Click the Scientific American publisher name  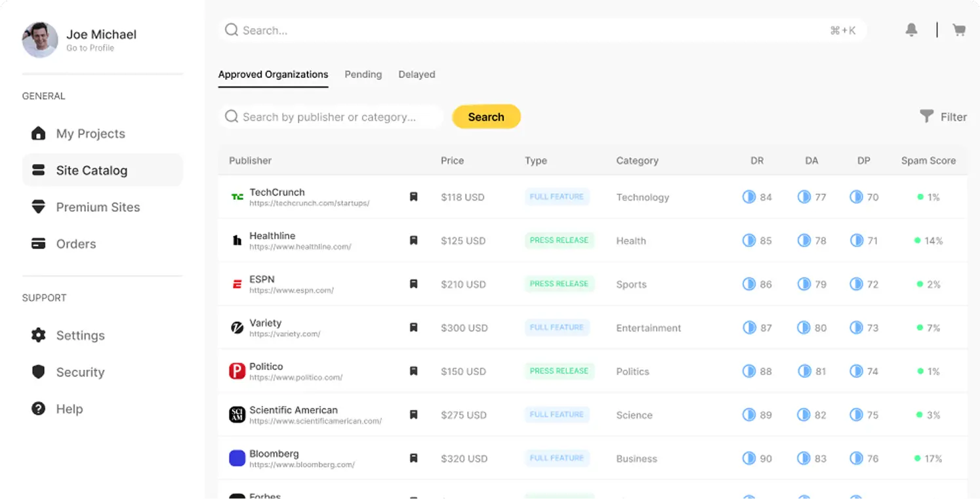coord(293,410)
